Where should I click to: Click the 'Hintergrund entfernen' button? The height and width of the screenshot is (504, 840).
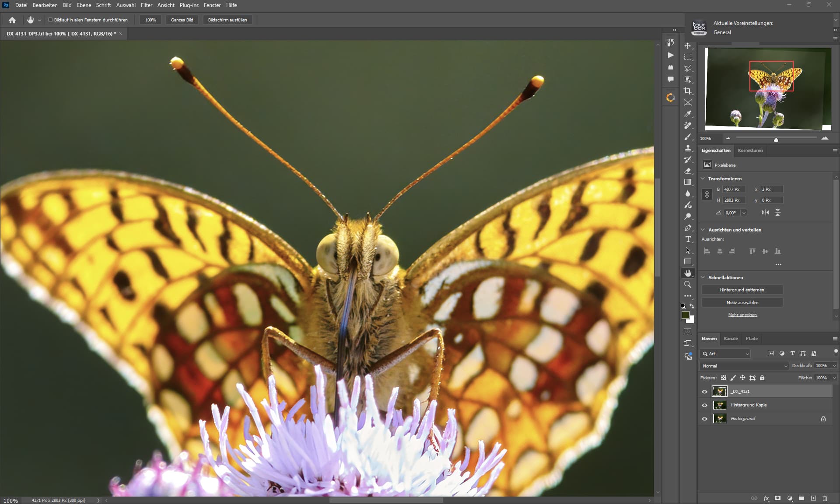tap(742, 290)
